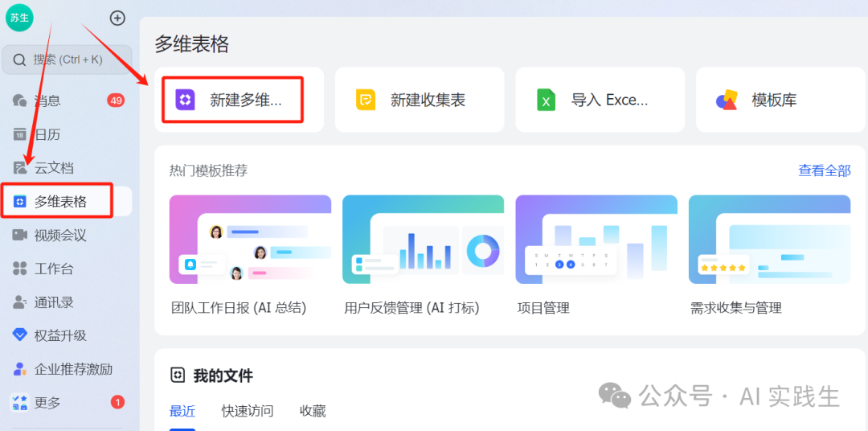Open 消息 messages in sidebar

click(48, 101)
